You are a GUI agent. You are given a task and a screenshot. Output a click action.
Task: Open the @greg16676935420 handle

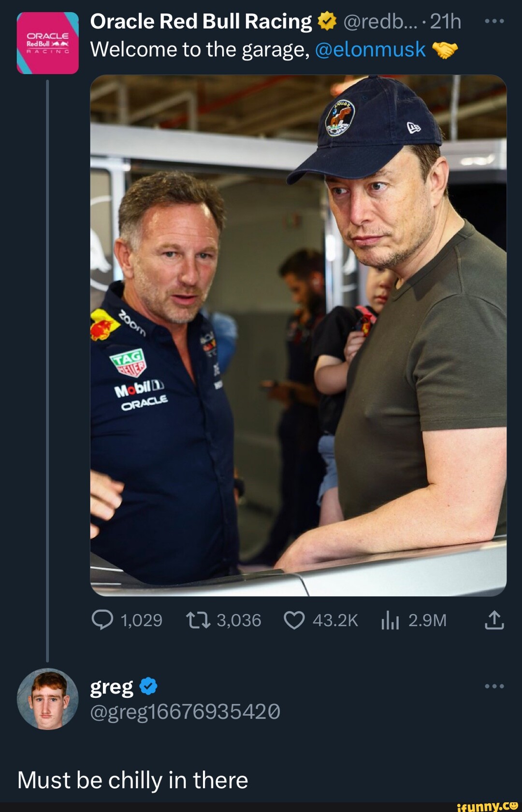point(184,711)
